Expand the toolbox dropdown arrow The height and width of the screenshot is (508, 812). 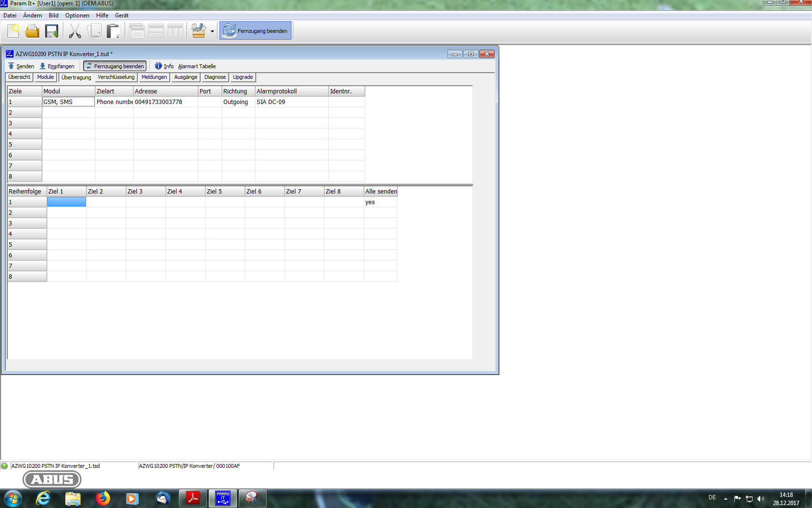pos(212,31)
